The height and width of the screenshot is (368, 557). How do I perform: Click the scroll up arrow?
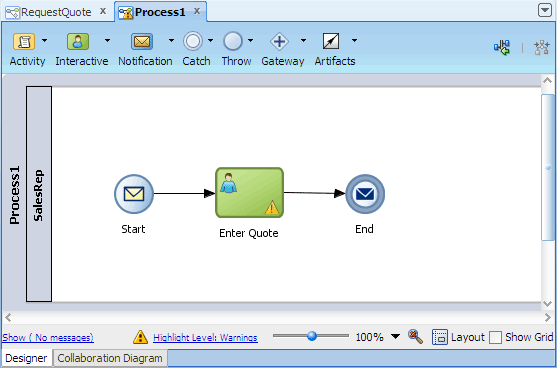click(x=548, y=81)
